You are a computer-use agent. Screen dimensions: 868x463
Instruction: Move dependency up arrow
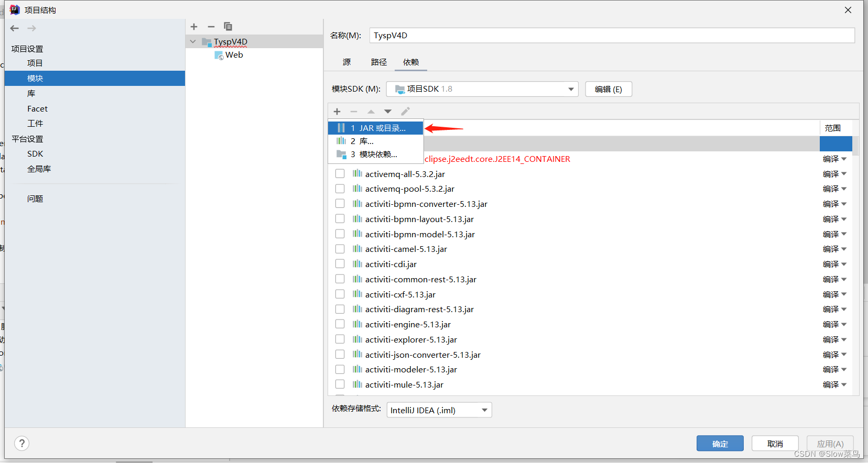pyautogui.click(x=371, y=112)
